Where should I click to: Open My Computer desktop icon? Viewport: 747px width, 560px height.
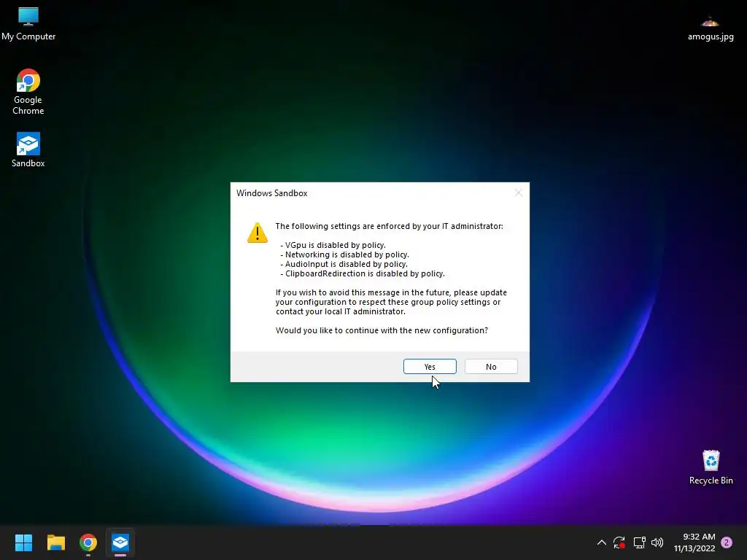click(x=28, y=24)
